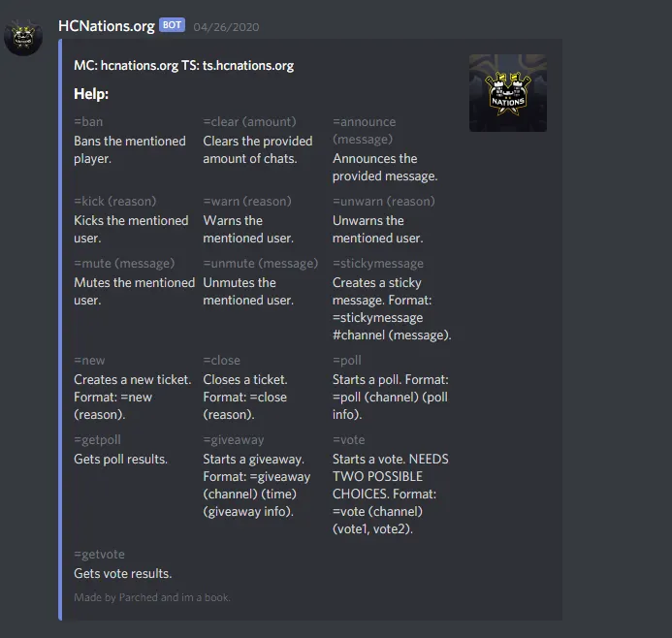Click the =vote field name
This screenshot has width=672, height=638.
click(348, 439)
